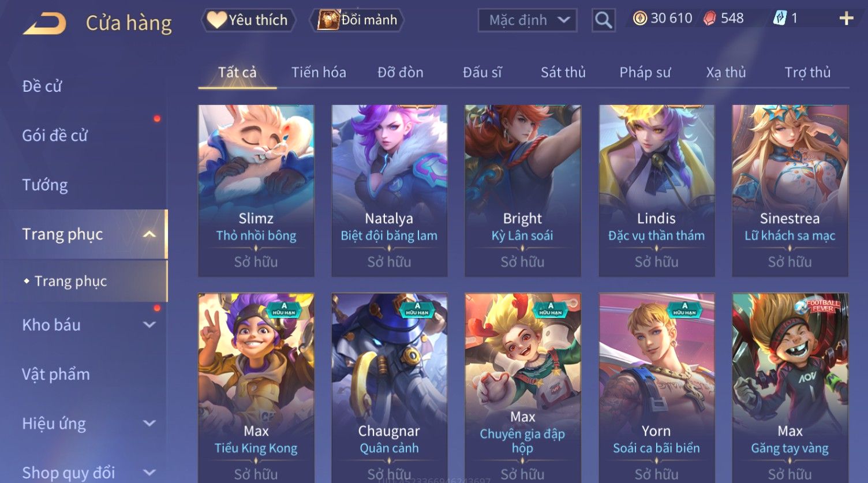Screen dimensions: 868x483
Task: Expand the Kho báu sidebar section
Action: coord(149,325)
